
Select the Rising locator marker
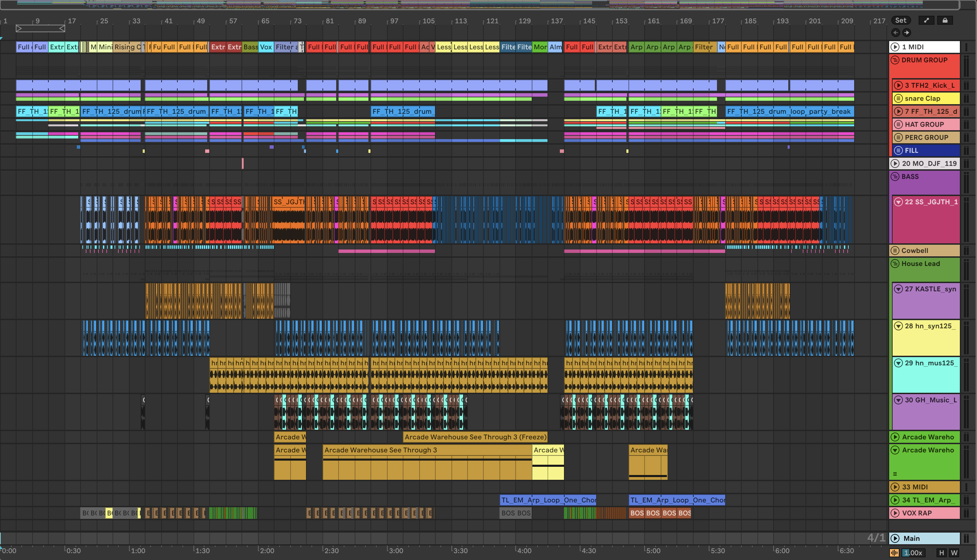[x=124, y=47]
